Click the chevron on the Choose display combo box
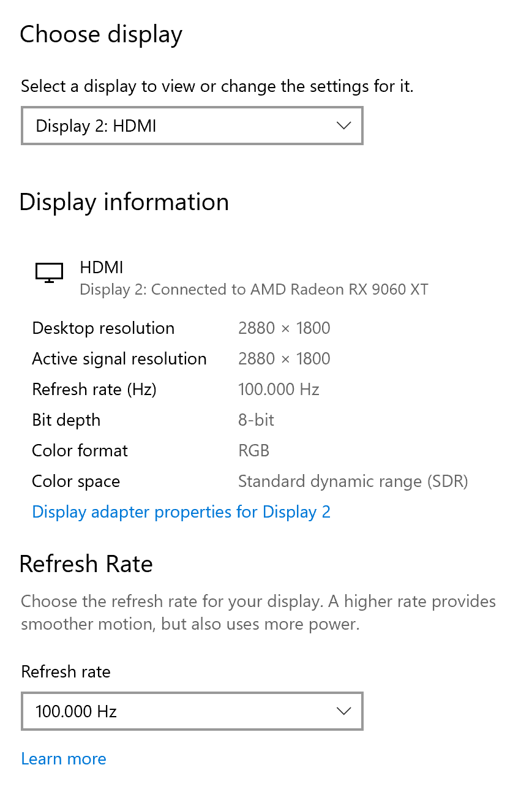The image size is (532, 792). [x=343, y=126]
